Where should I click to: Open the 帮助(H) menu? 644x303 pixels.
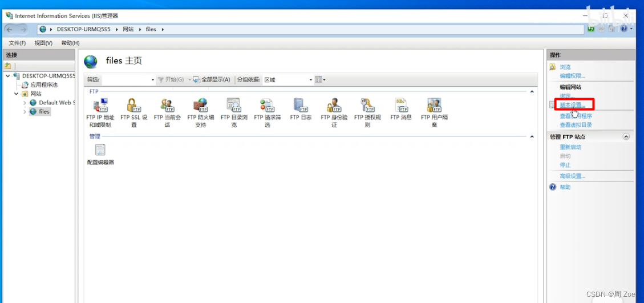tap(70, 43)
